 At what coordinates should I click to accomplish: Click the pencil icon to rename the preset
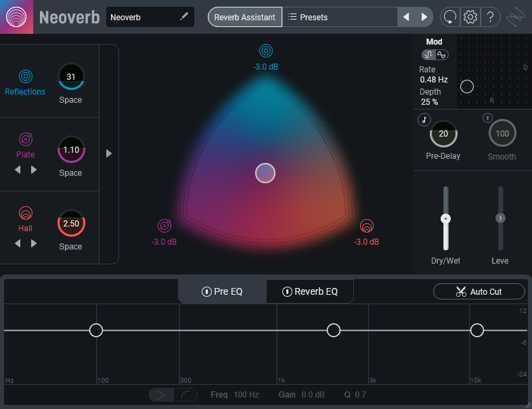[x=184, y=17]
